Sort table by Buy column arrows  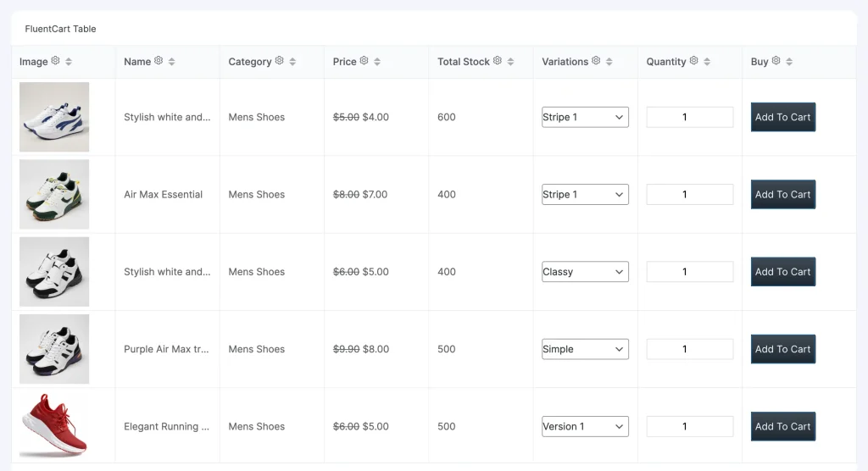(789, 62)
